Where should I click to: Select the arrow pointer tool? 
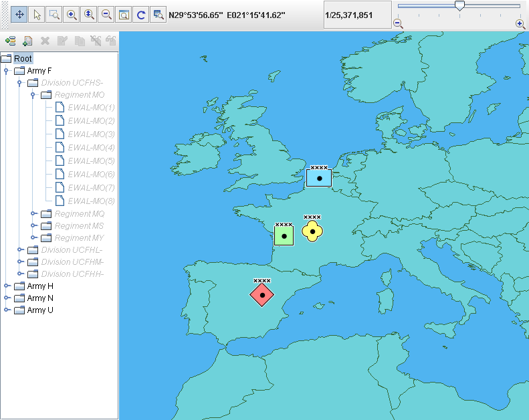[37, 14]
